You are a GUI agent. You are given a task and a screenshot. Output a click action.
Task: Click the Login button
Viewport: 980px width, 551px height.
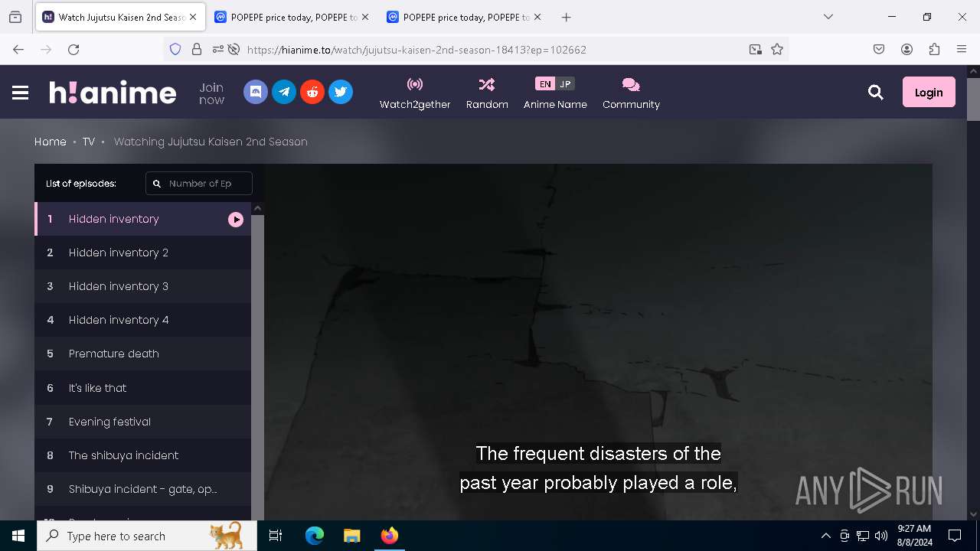click(x=929, y=92)
